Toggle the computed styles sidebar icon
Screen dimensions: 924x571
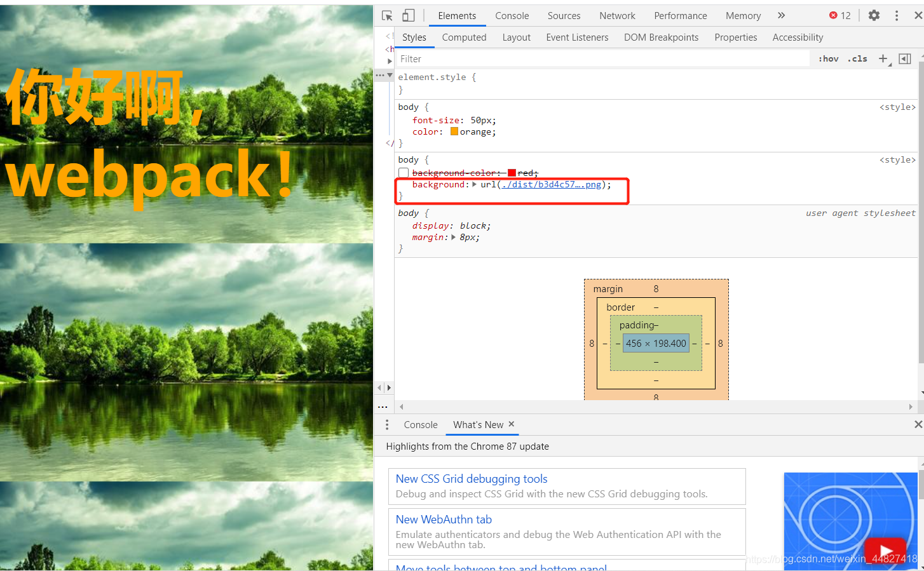point(905,58)
